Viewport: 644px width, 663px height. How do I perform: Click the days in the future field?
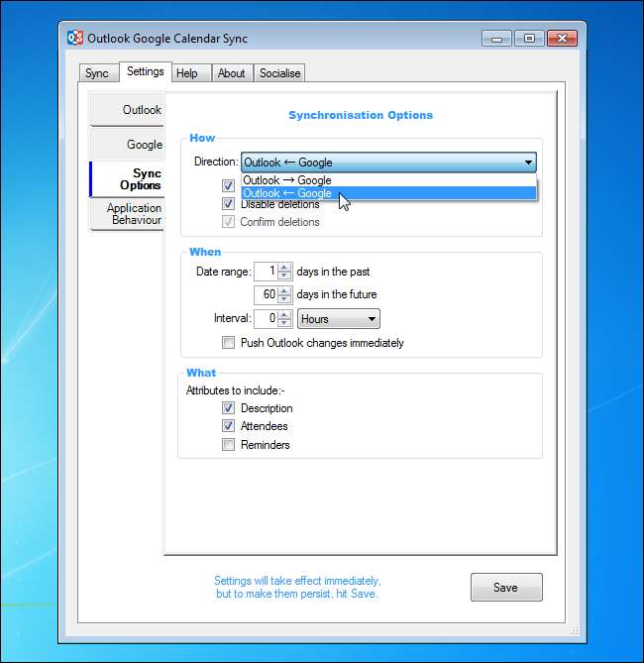click(266, 294)
